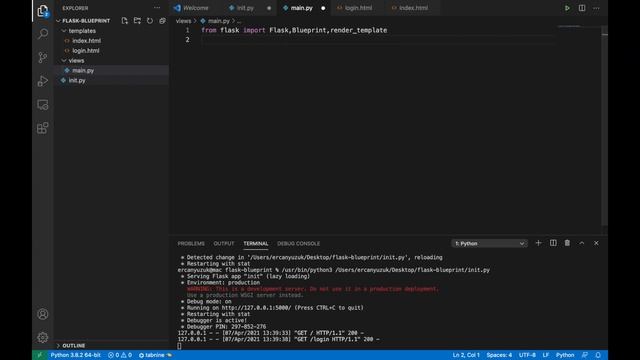Split the editor to the right
640x360 pixels.
[582, 8]
